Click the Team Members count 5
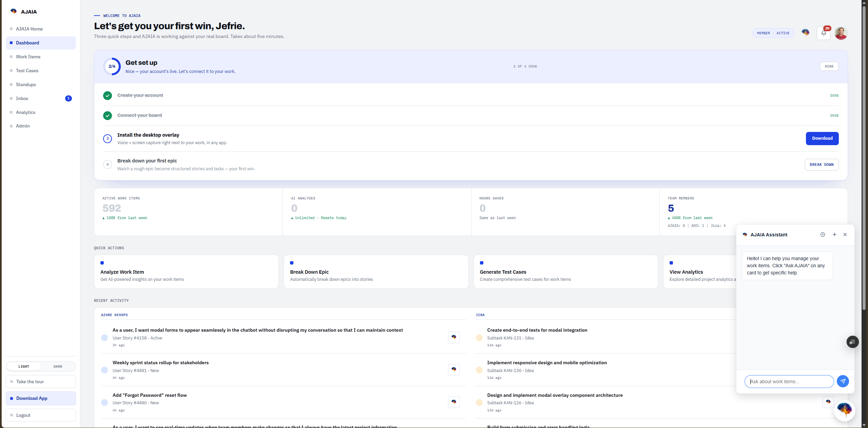Viewport: 868px width, 428px height. click(x=671, y=208)
